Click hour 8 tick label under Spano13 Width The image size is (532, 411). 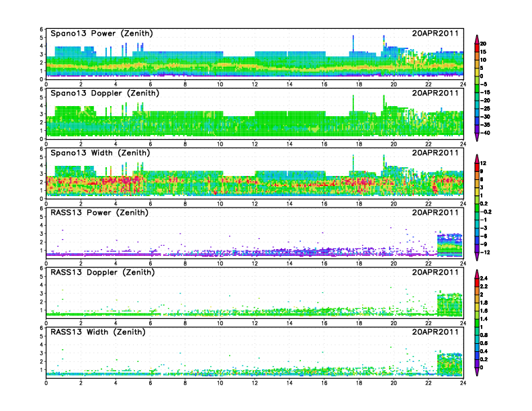(x=185, y=203)
